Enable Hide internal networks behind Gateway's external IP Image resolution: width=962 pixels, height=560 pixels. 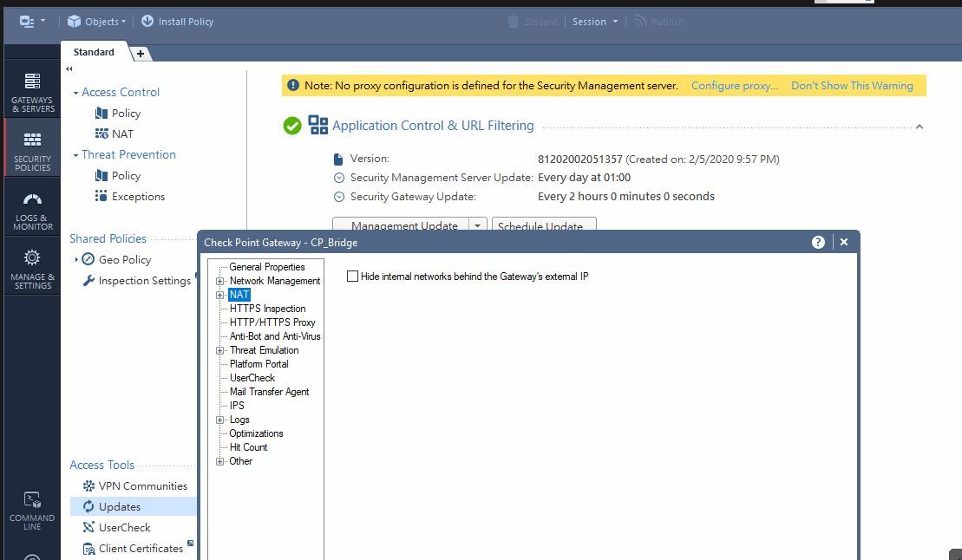352,277
